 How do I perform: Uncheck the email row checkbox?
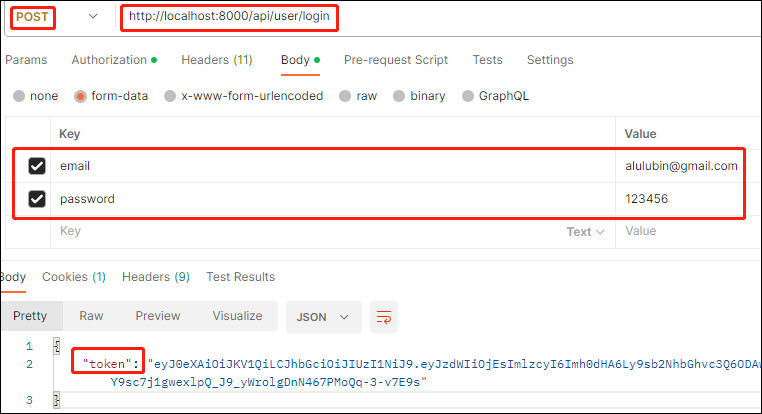pos(37,166)
